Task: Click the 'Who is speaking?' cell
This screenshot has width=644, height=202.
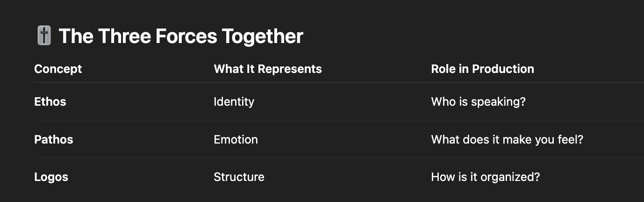Action: point(478,101)
